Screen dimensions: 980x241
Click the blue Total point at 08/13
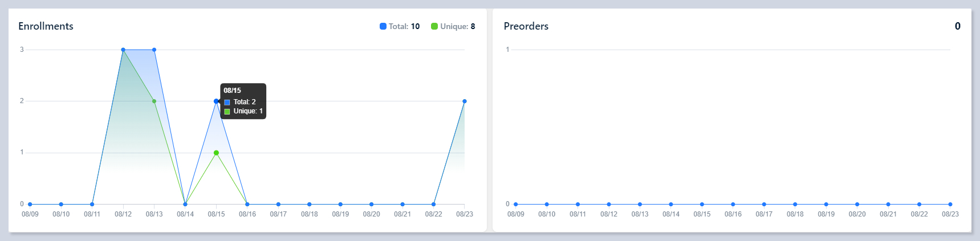pyautogui.click(x=154, y=50)
